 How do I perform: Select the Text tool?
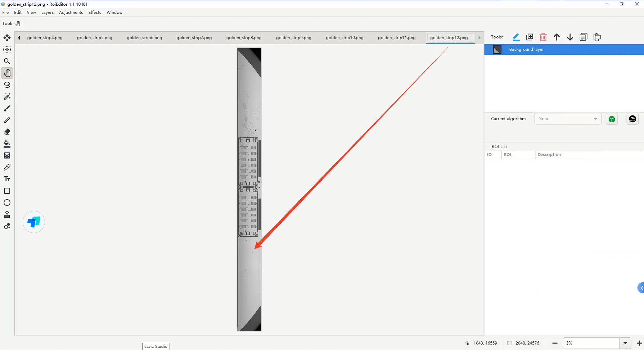tap(7, 179)
